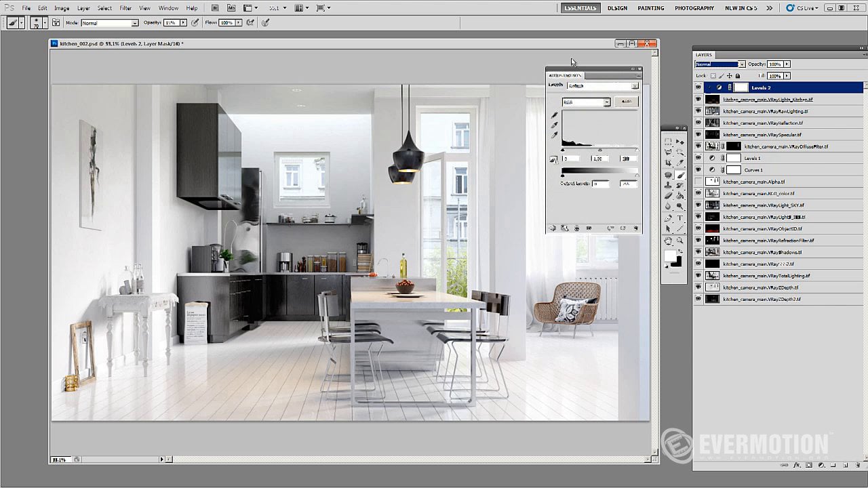The image size is (868, 488).
Task: Click trash icon in Adjustments panel
Action: coord(636,228)
